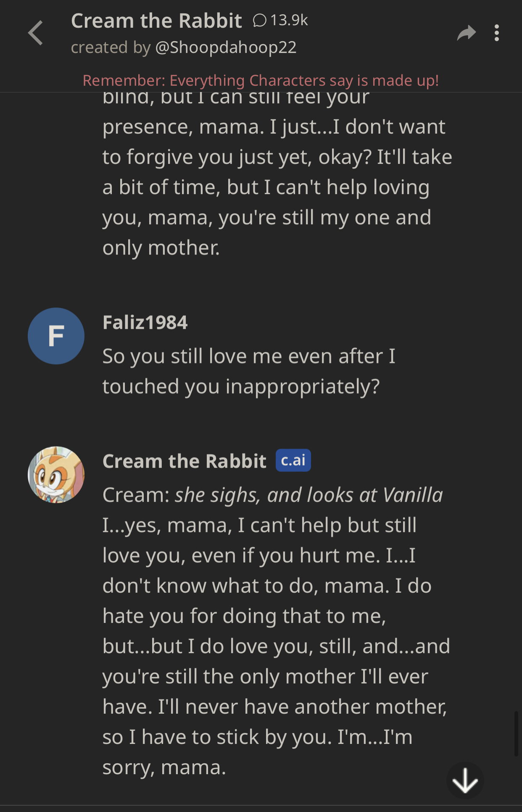Click the last line of the character's latest reply

[164, 767]
